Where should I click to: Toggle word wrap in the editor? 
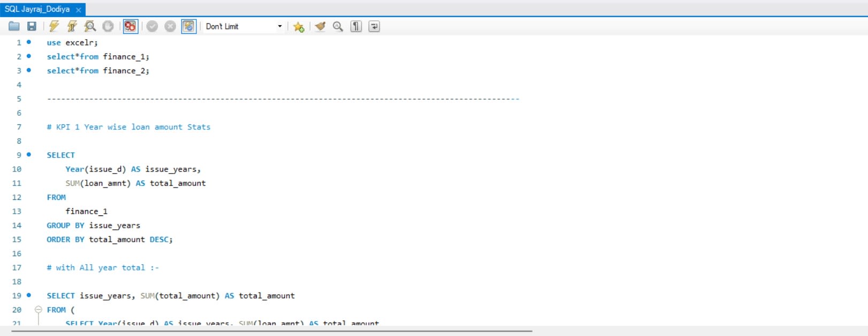374,26
